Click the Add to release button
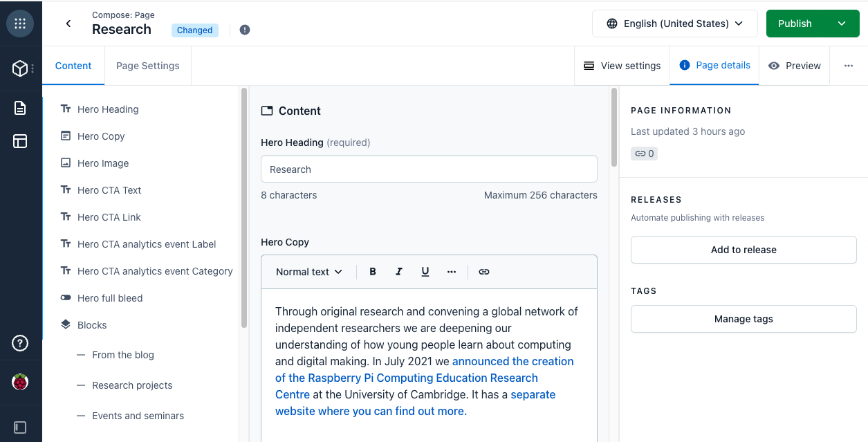This screenshot has height=442, width=868. 743,250
